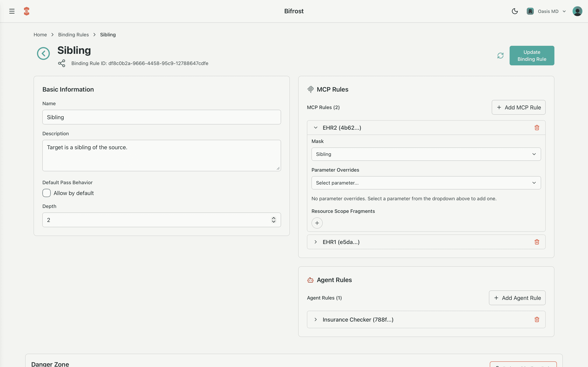
Task: Toggle dark mode with the moon icon
Action: tap(515, 11)
